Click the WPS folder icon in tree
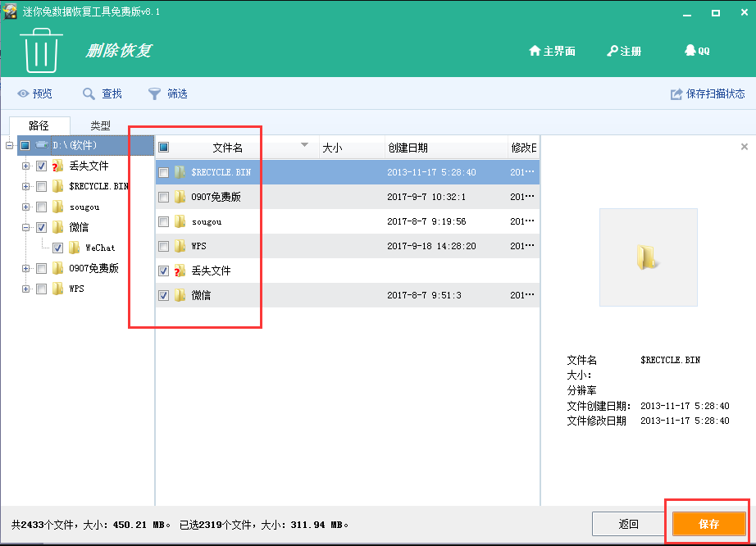Viewport: 756px width, 546px height. pos(58,289)
